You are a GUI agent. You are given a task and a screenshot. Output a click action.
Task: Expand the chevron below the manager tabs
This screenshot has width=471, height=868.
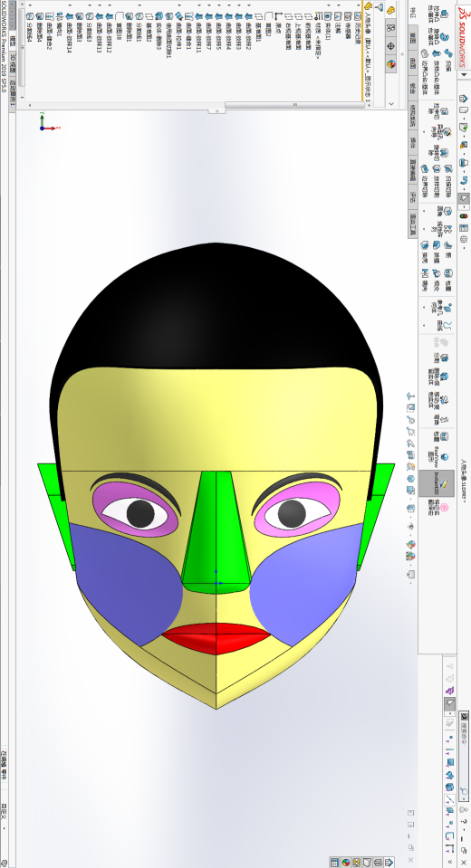[391, 103]
